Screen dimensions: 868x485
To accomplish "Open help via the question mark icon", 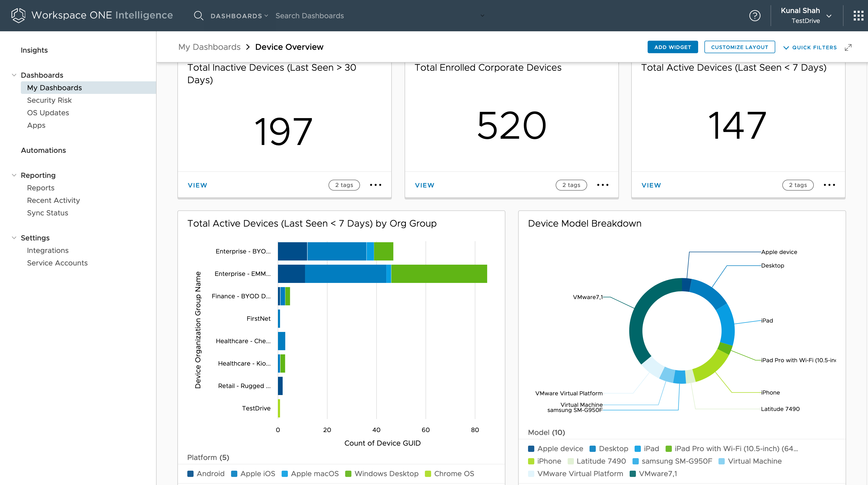I will [755, 15].
